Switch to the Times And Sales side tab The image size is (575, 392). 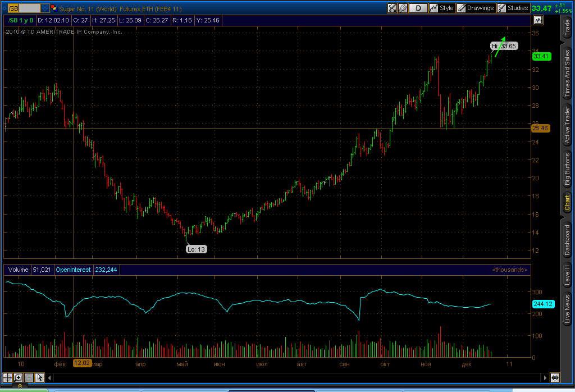coord(567,73)
